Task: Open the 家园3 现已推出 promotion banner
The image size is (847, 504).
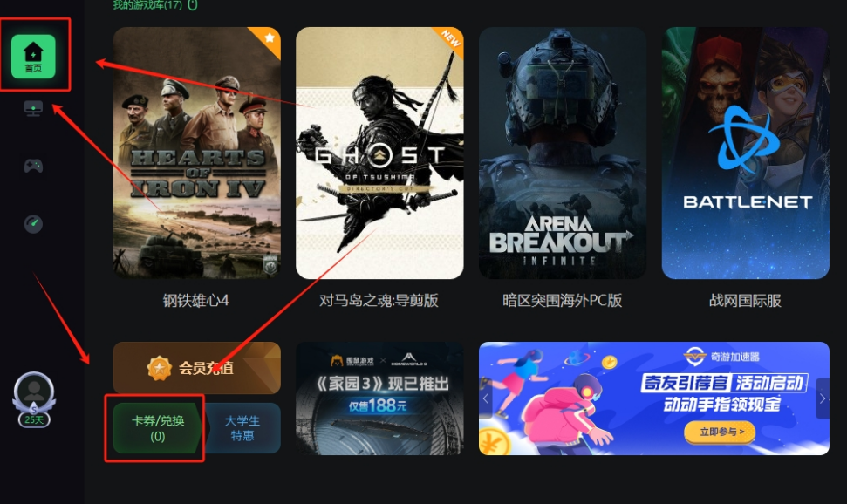Action: pyautogui.click(x=379, y=398)
